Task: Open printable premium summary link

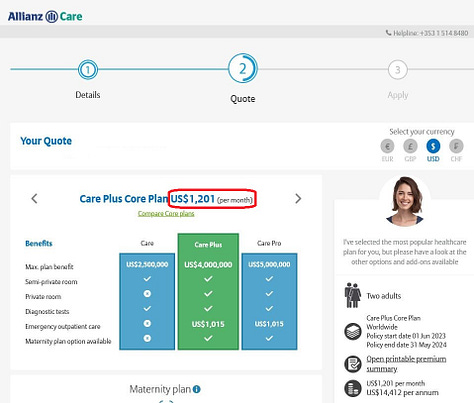Action: click(x=406, y=364)
